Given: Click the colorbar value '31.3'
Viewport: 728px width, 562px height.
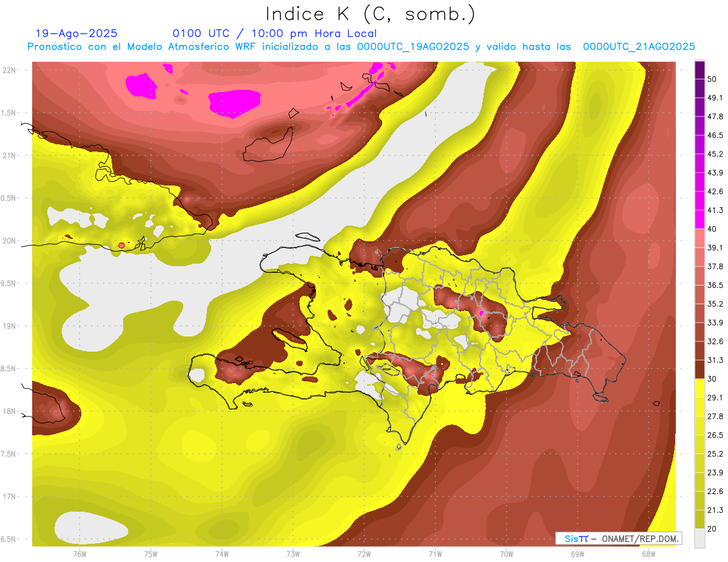Looking at the screenshot, I should pos(715,360).
